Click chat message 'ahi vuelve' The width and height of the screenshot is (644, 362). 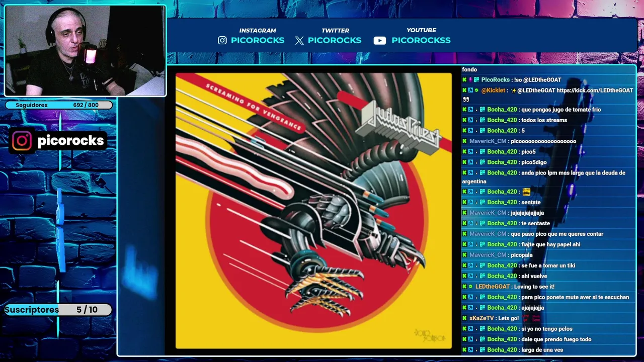coord(534,276)
